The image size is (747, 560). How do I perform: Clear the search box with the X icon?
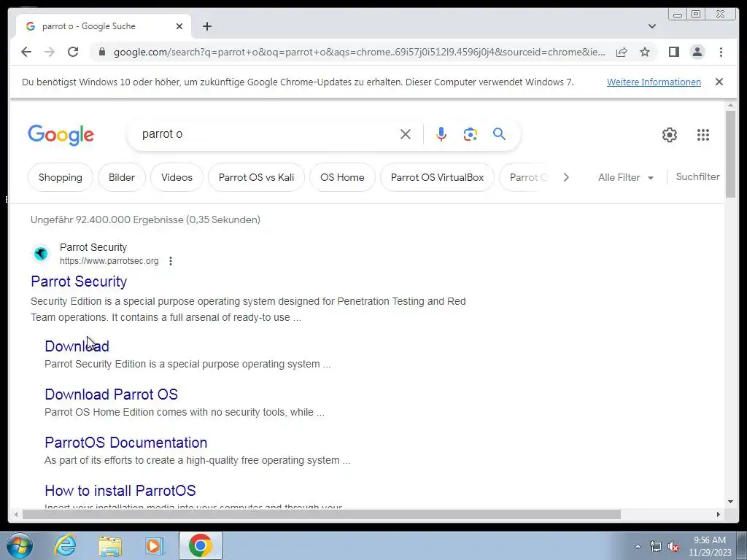[x=406, y=134]
